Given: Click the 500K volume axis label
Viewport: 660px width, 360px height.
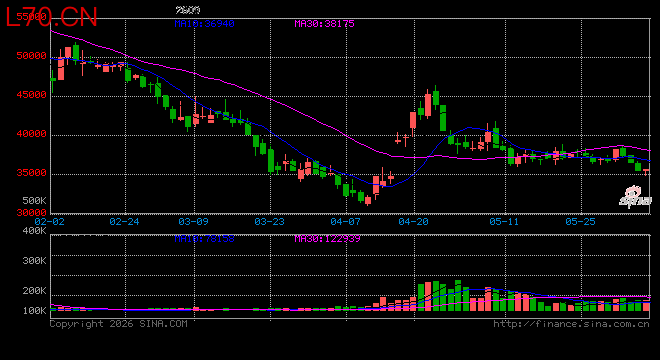Looking at the screenshot, I should [x=35, y=200].
